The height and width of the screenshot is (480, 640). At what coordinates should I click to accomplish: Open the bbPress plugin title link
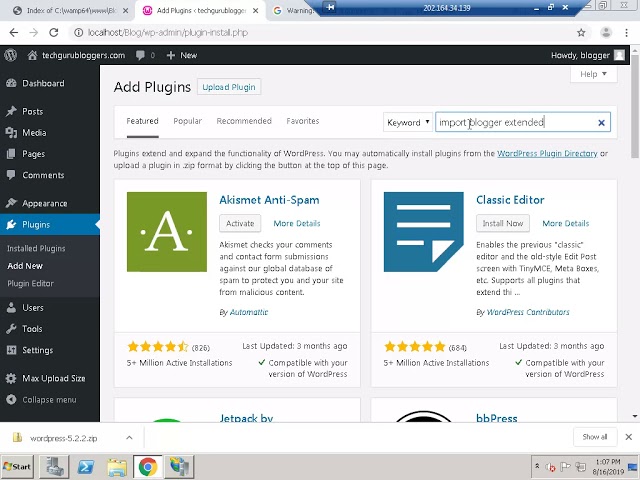coord(497,418)
